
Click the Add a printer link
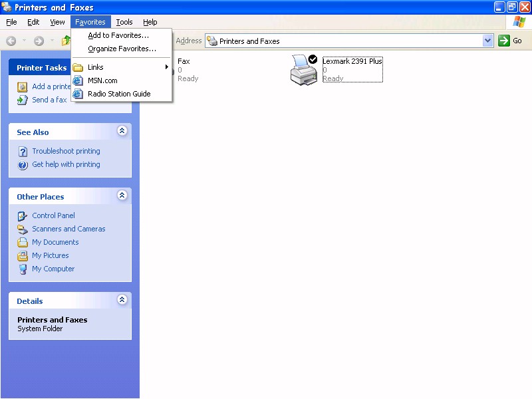(x=52, y=86)
